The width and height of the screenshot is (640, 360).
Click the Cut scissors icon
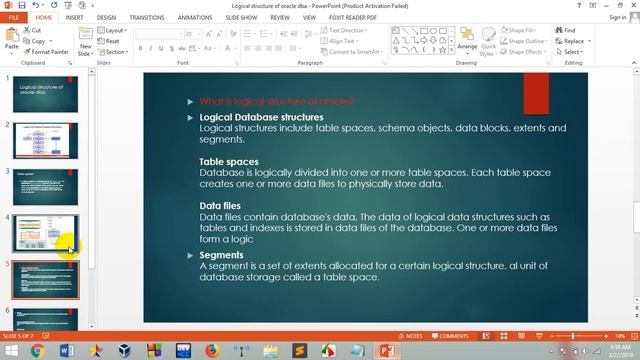(x=27, y=30)
